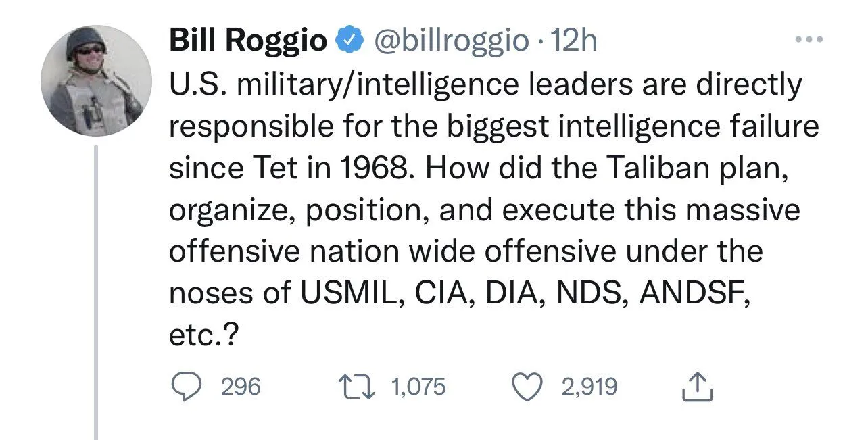Click the Bill Roggio display name
The image size is (868, 440).
pyautogui.click(x=247, y=41)
